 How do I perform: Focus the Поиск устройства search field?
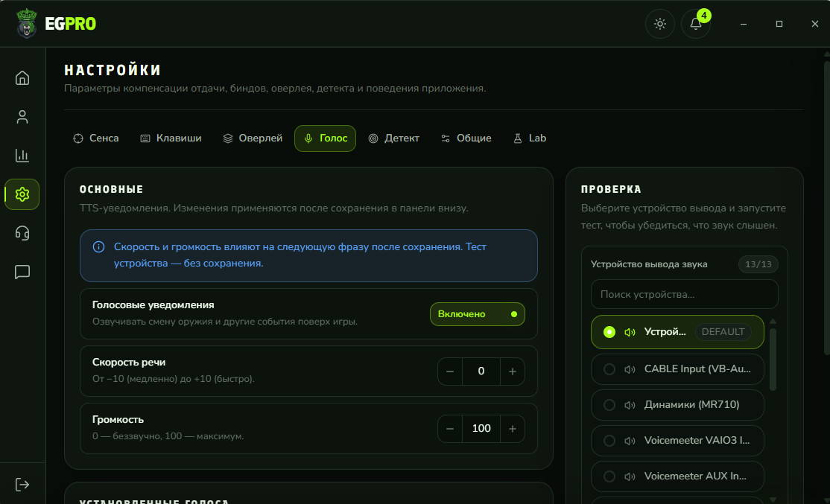(685, 294)
